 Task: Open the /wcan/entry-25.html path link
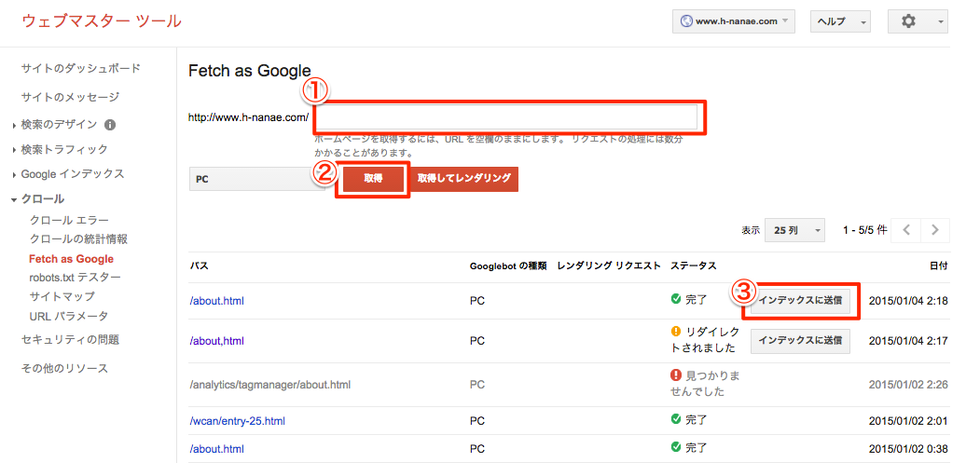(x=238, y=421)
